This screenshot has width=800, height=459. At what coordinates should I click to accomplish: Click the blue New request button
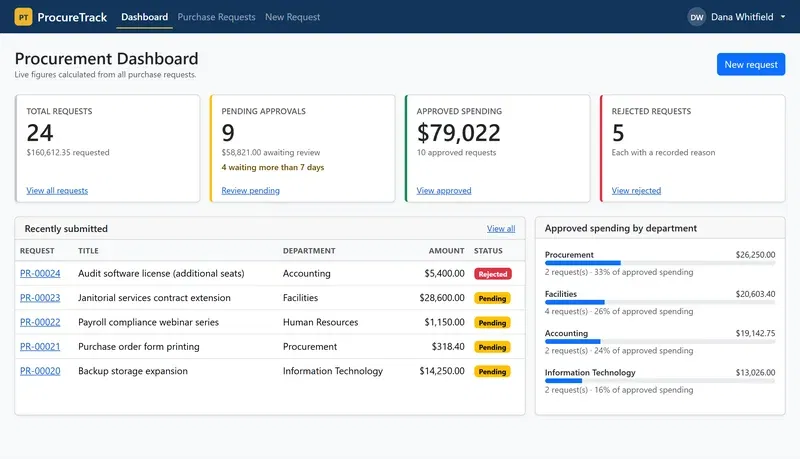click(751, 64)
